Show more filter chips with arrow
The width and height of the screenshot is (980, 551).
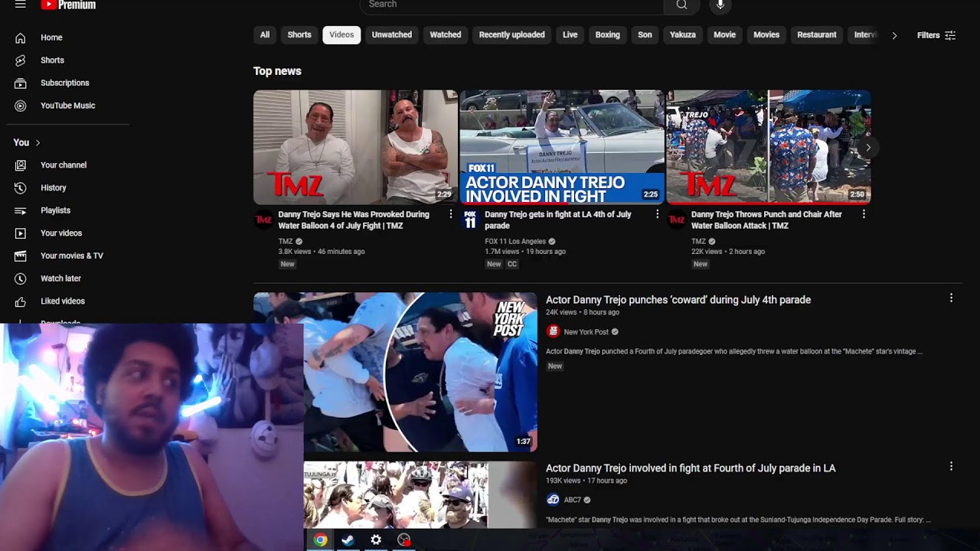point(894,35)
